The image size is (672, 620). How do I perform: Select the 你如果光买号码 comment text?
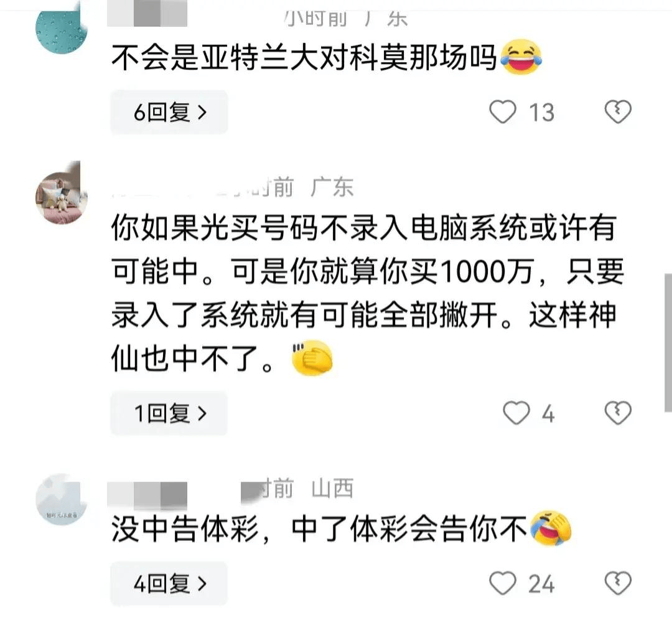(x=367, y=293)
